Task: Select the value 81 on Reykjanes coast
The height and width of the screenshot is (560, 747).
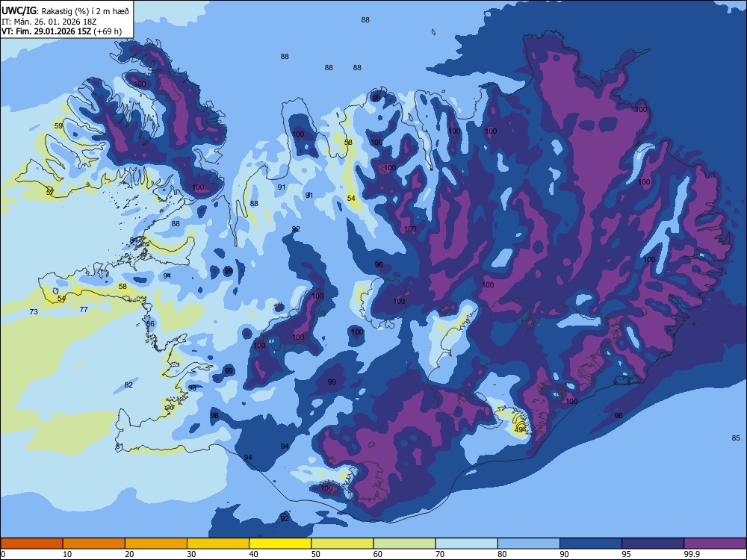Action: [119, 447]
